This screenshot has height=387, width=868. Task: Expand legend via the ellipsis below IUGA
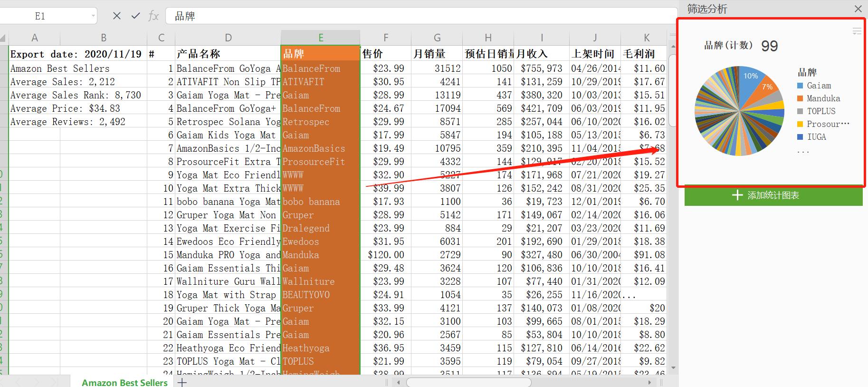pos(802,152)
